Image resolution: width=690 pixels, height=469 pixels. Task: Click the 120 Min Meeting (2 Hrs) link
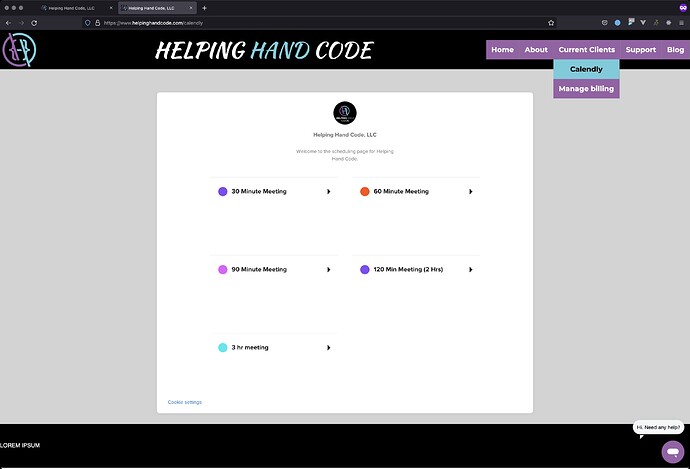pos(408,269)
